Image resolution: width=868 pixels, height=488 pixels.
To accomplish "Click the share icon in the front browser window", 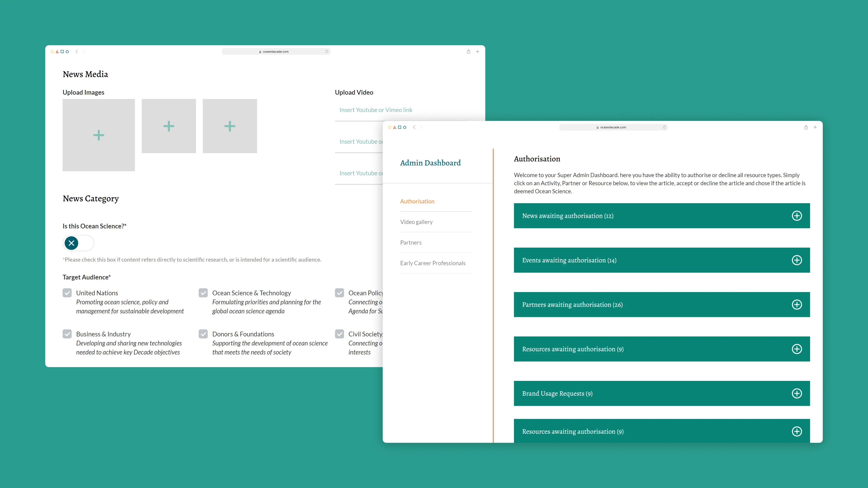I will click(x=806, y=127).
